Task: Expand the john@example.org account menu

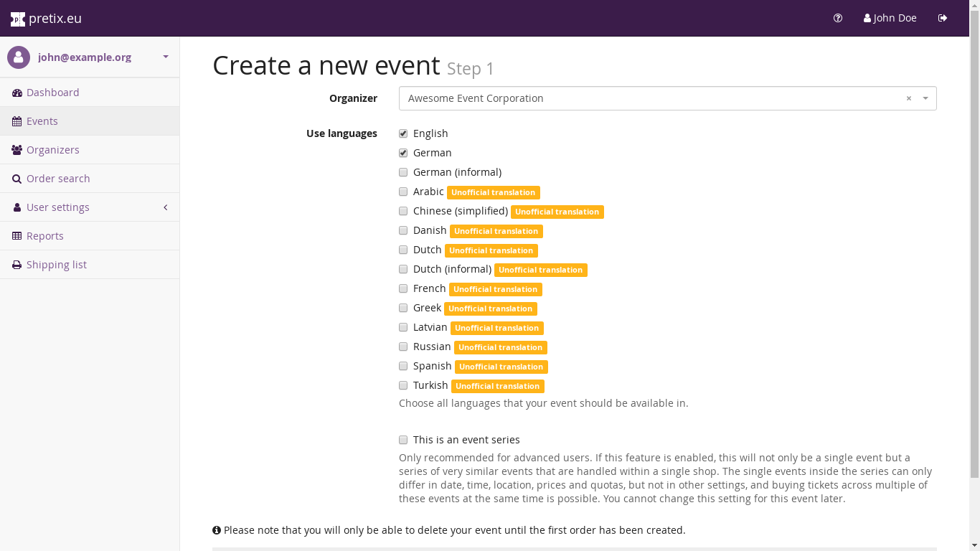Action: (166, 57)
